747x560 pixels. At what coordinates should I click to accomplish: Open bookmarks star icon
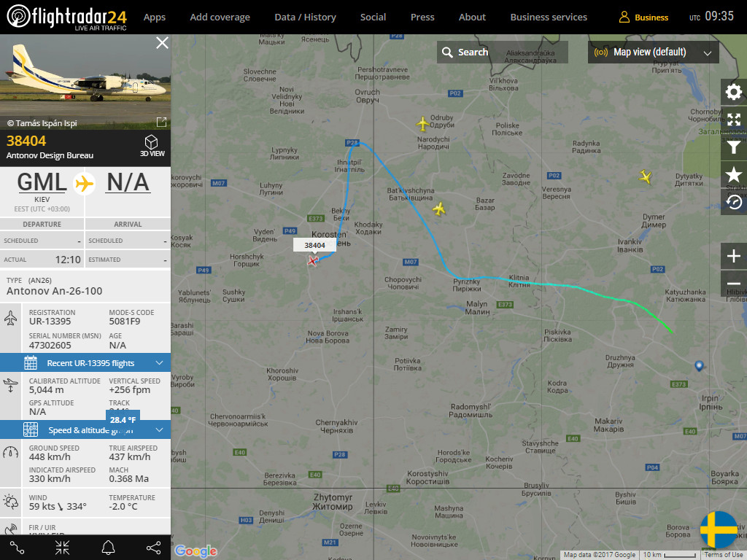pos(734,175)
